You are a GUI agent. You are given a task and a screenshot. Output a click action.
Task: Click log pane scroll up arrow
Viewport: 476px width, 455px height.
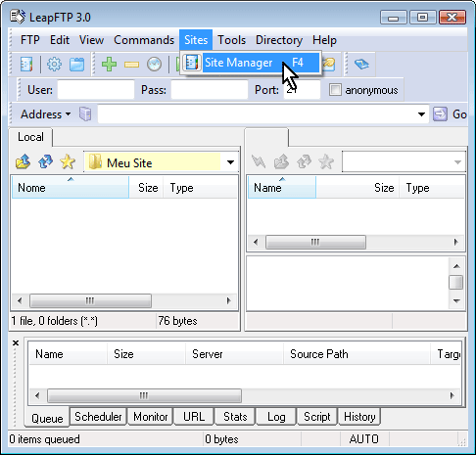[456, 266]
